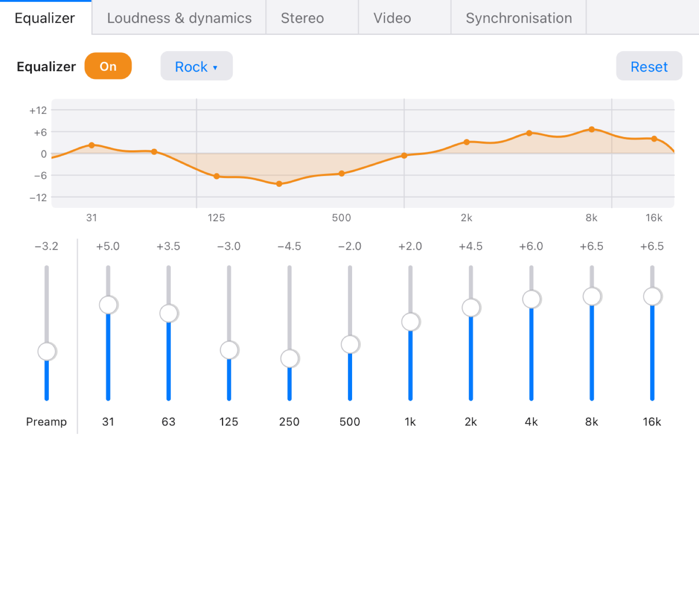Select the Equalizer tab
This screenshot has width=699, height=616.
click(45, 18)
